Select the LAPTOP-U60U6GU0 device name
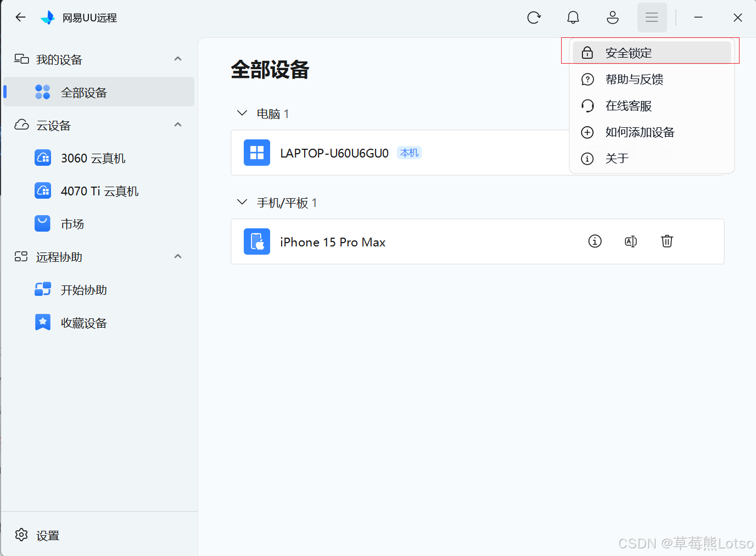This screenshot has height=556, width=756. tap(334, 153)
